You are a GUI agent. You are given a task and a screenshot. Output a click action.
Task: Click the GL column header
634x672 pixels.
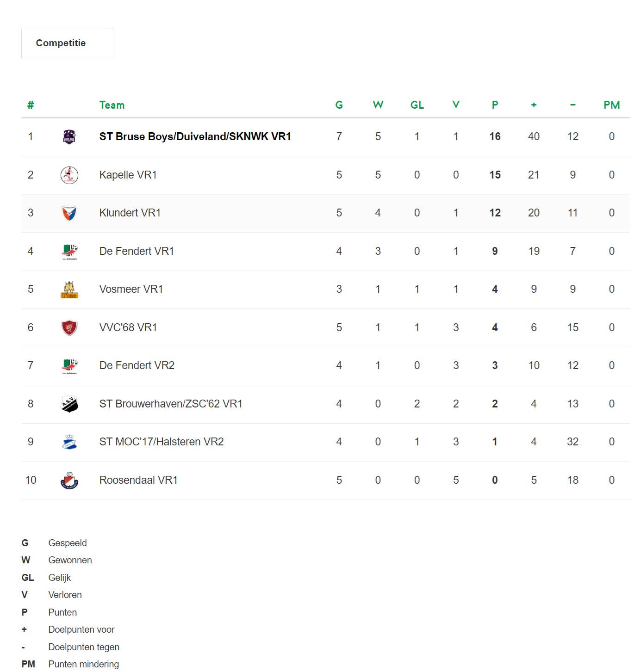click(x=417, y=105)
